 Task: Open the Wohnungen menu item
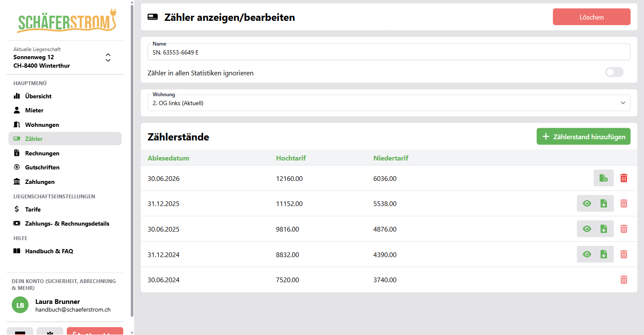[x=65, y=125]
